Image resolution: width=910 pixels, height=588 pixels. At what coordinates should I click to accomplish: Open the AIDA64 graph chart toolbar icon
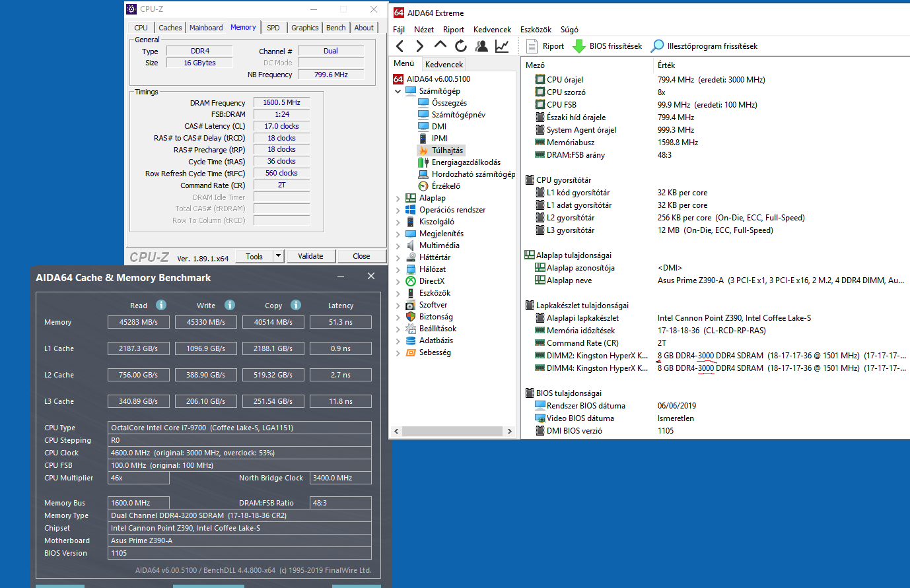point(502,46)
